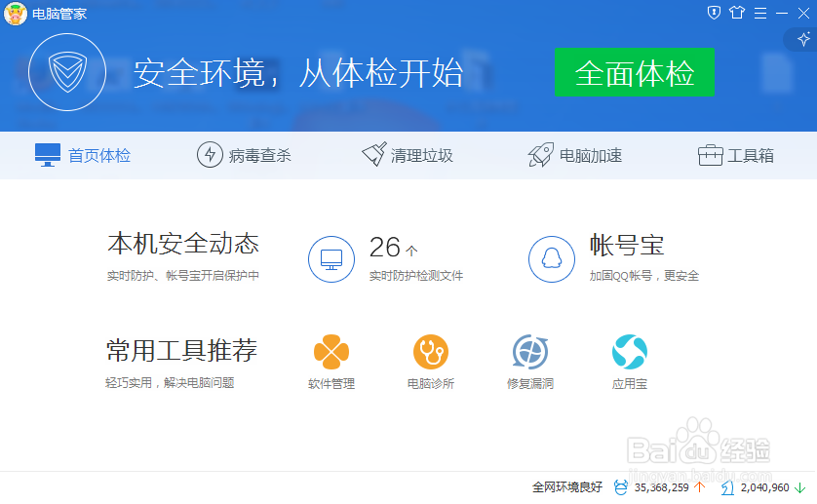This screenshot has height=504, width=817.
Task: Click the sparkle star icon at right edge
Action: pos(803,39)
